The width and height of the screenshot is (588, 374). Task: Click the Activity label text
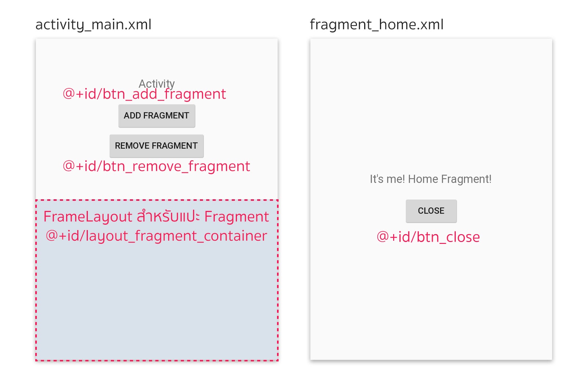coord(157,84)
